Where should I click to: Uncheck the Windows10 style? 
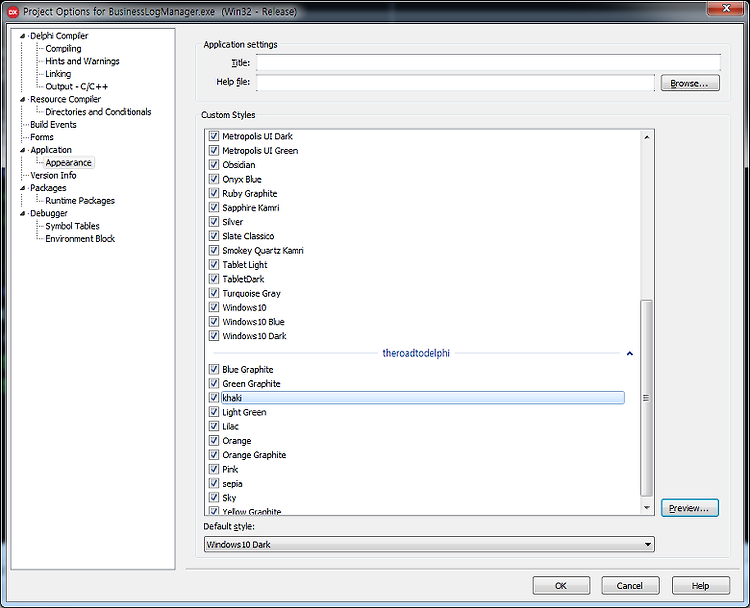pyautogui.click(x=214, y=307)
